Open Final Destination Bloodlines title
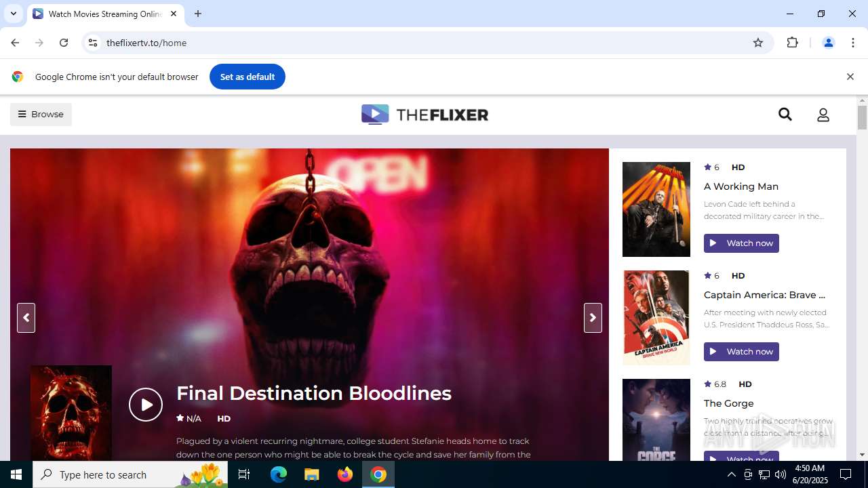The width and height of the screenshot is (868, 488). click(x=314, y=393)
